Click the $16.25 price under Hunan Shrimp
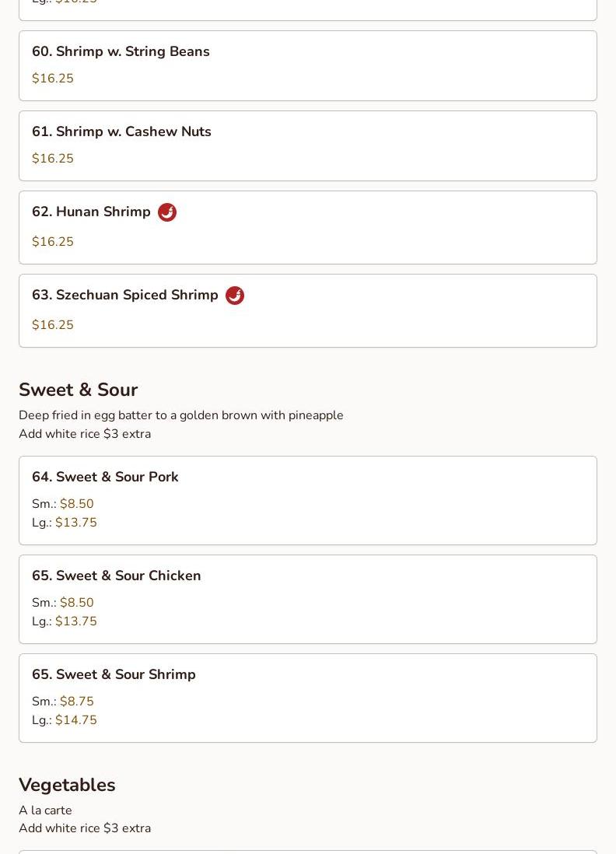 point(53,242)
